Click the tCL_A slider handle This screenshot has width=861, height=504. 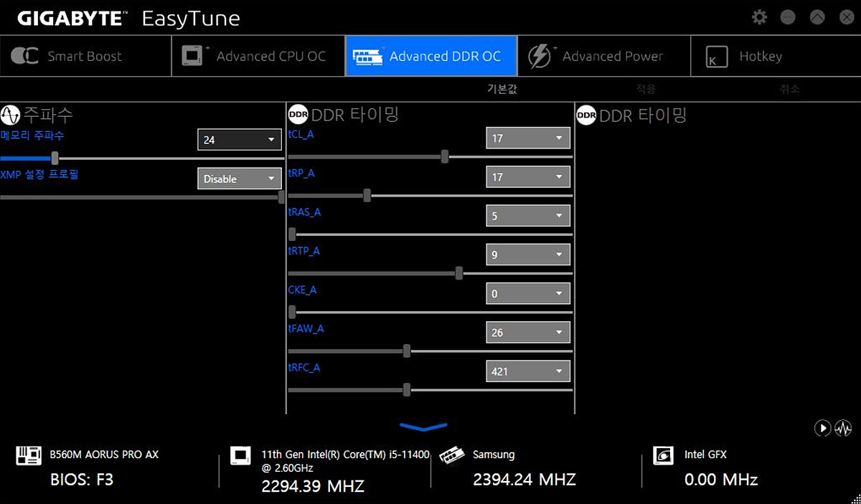tap(445, 156)
